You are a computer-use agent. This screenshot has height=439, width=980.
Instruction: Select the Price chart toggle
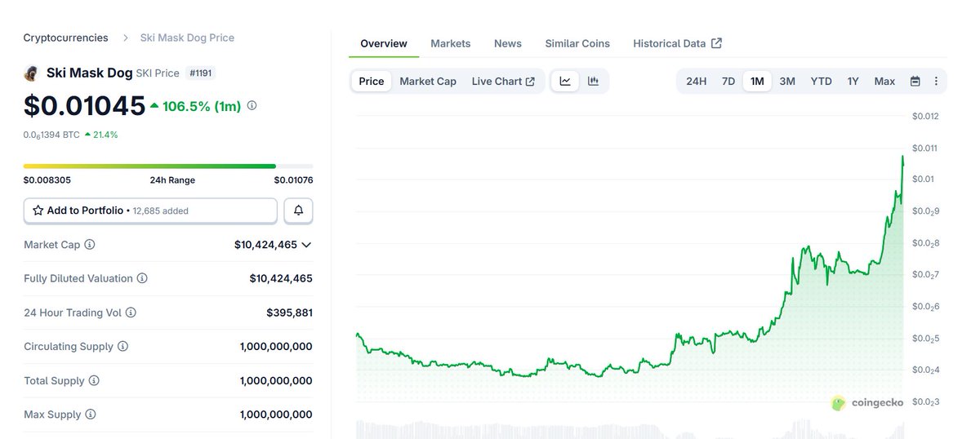click(x=372, y=82)
